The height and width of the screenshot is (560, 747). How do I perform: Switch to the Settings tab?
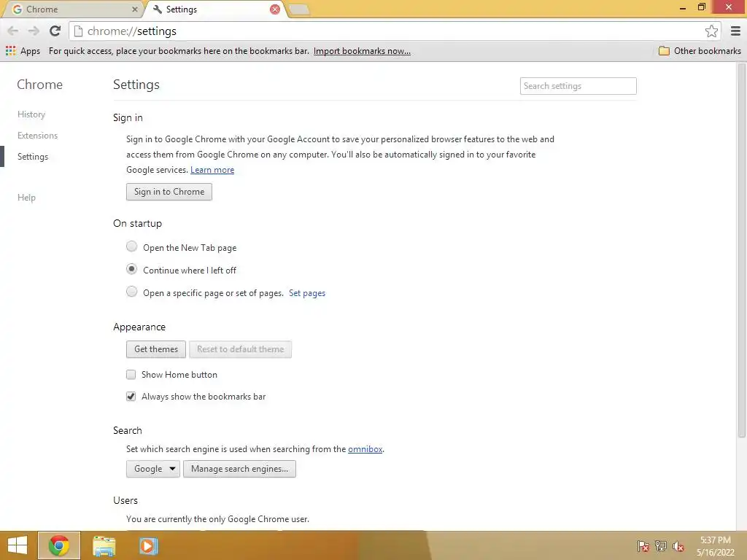click(x=214, y=9)
